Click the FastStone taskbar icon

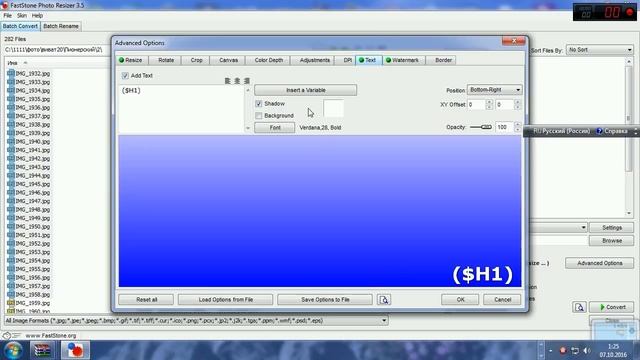click(x=75, y=350)
